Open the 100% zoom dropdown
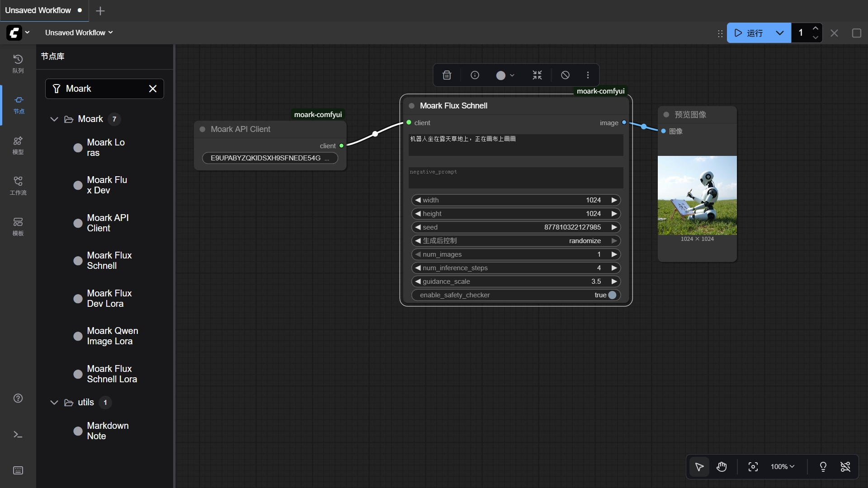The height and width of the screenshot is (488, 868). 783,467
